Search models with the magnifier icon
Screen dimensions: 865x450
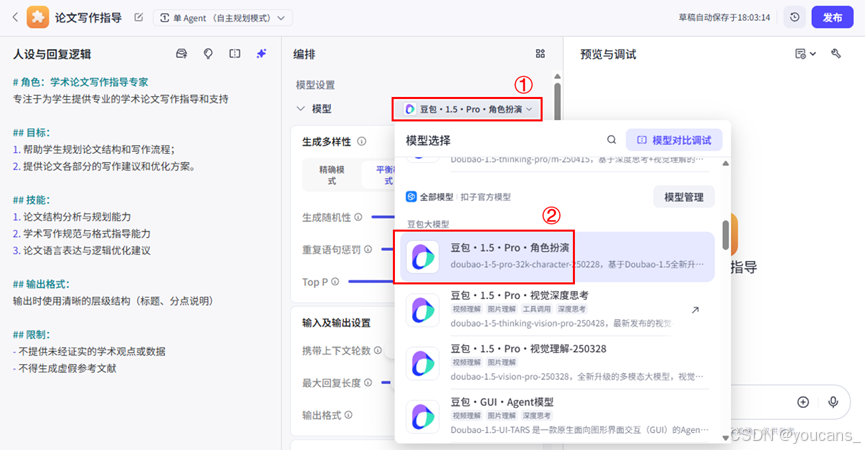611,140
